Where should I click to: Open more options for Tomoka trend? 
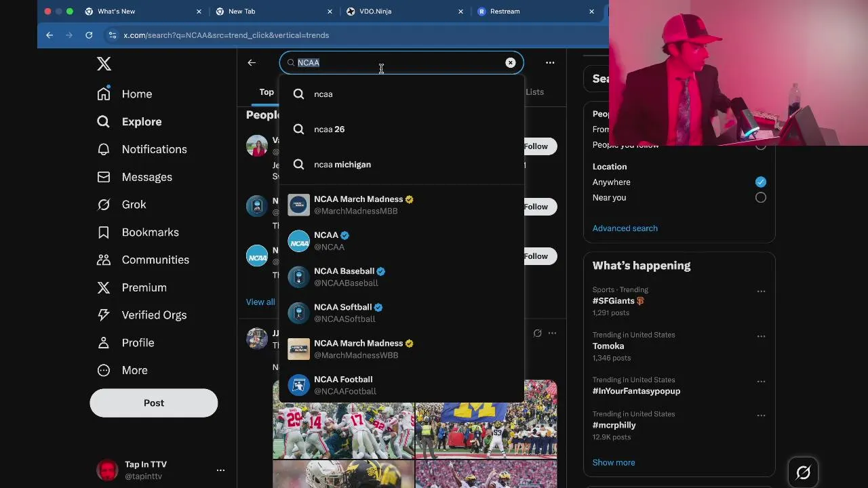pos(761,336)
